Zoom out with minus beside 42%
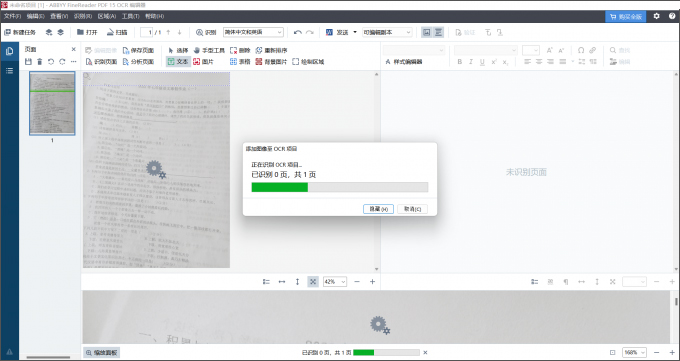Screen dimensions: 680x361 point(357,282)
